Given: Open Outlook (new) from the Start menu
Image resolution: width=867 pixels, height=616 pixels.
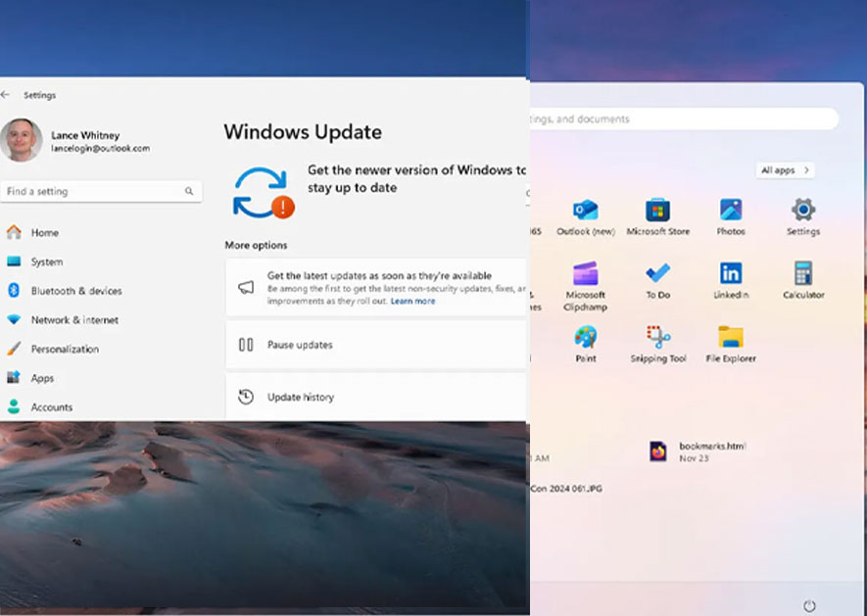Looking at the screenshot, I should coord(585,212).
